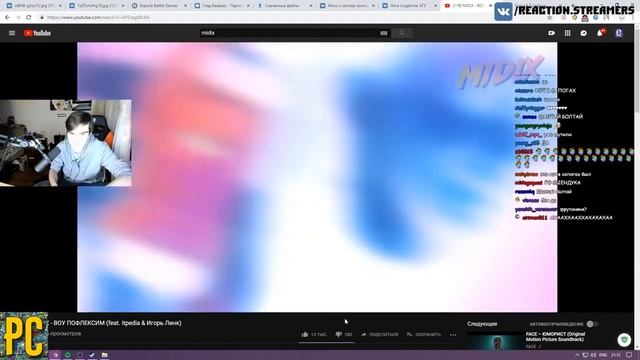Open the first pinned taskbar app icon
This screenshot has width=640, height=360.
(56, 355)
